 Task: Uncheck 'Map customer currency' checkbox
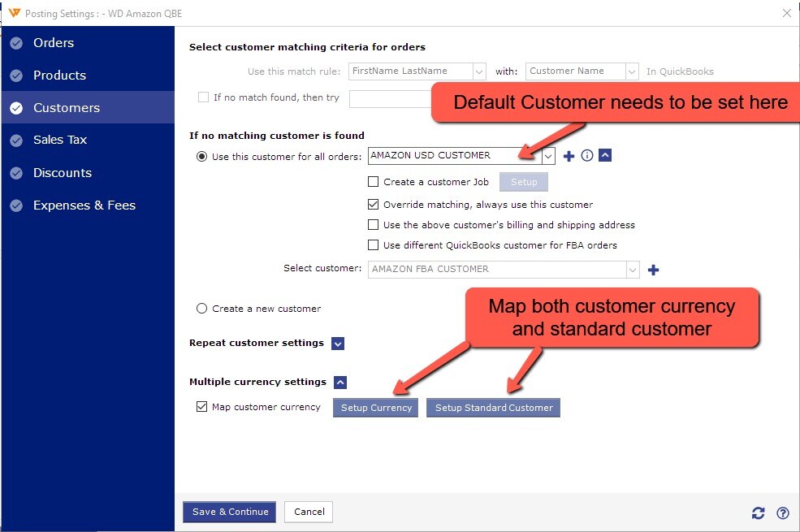tap(201, 407)
